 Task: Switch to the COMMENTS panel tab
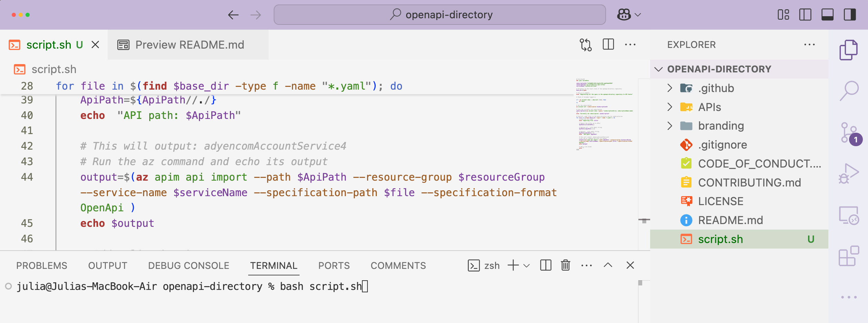click(x=398, y=265)
